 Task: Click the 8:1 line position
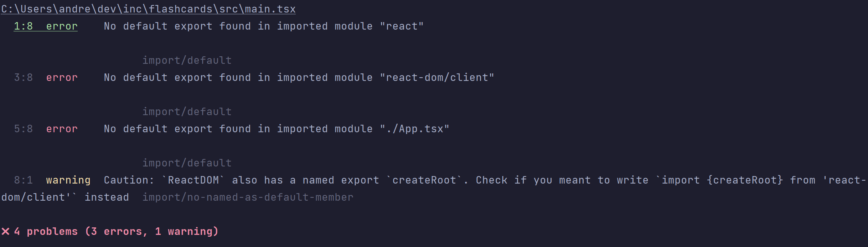coord(23,180)
